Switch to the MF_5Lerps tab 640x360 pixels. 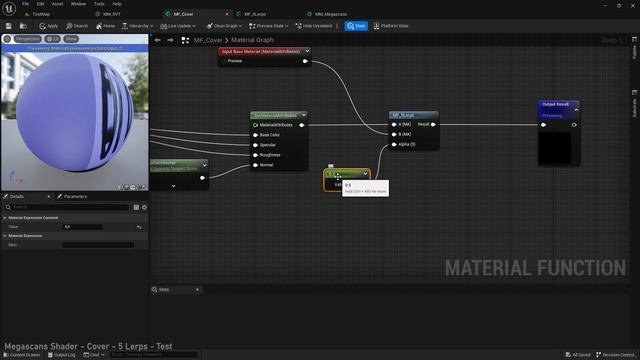point(255,14)
